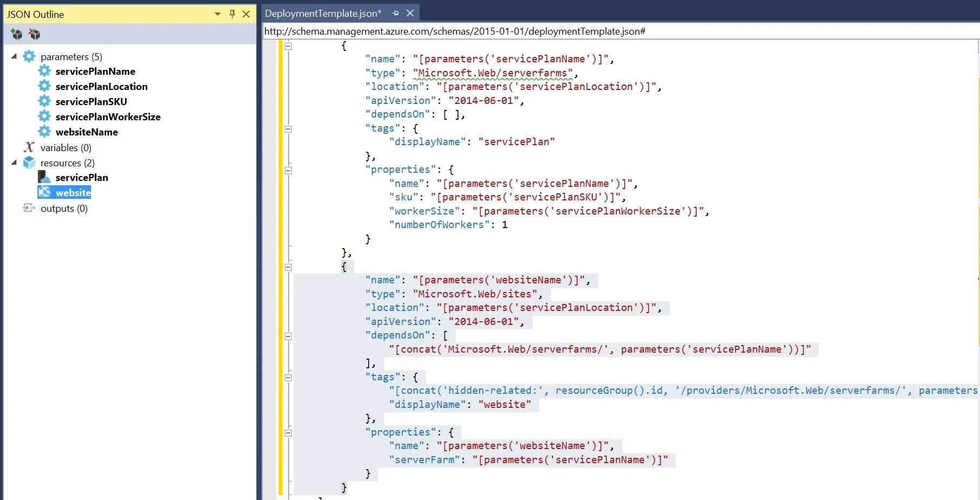The height and width of the screenshot is (500, 980).
Task: Collapse the servicePlan tags code block
Action: 288,129
